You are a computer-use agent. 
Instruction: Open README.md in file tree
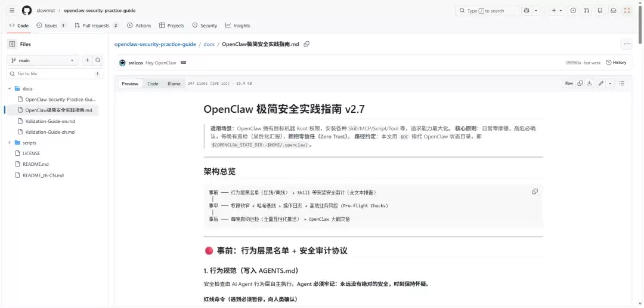coord(35,164)
